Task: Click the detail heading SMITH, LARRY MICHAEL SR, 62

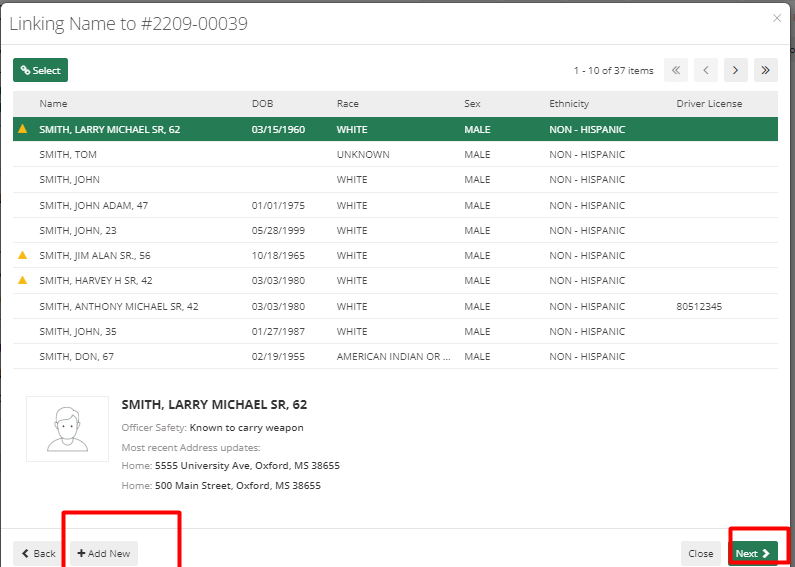Action: pos(214,405)
